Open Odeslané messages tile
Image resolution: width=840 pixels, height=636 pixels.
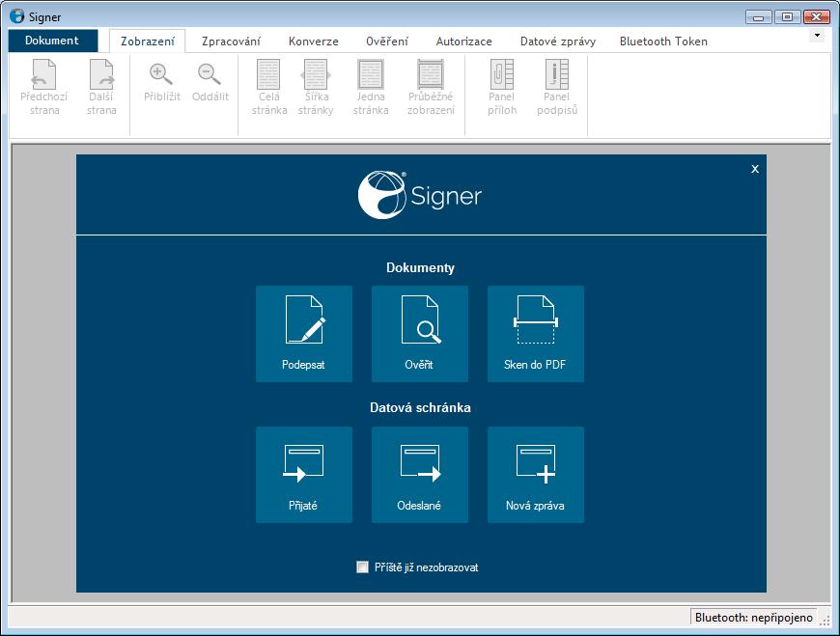419,474
